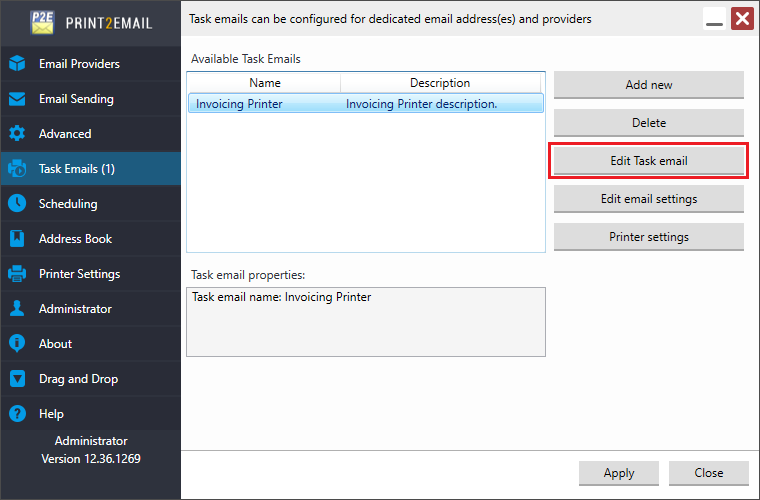760x500 pixels.
Task: Switch to Task Emails (1) section
Action: pyautogui.click(x=76, y=169)
